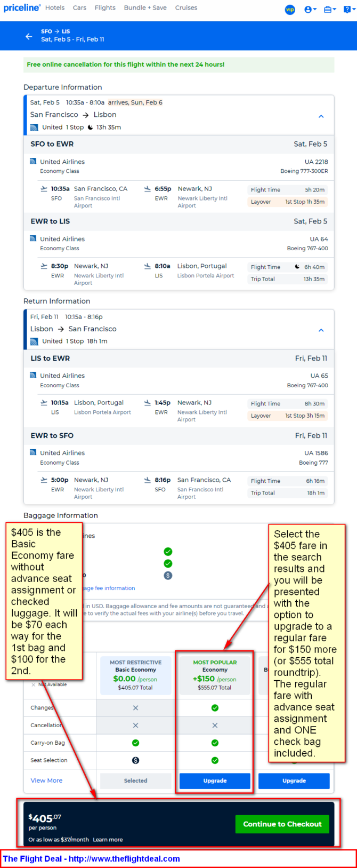Click Continue to Checkout button
This screenshot has height=868, width=357.
point(282,824)
